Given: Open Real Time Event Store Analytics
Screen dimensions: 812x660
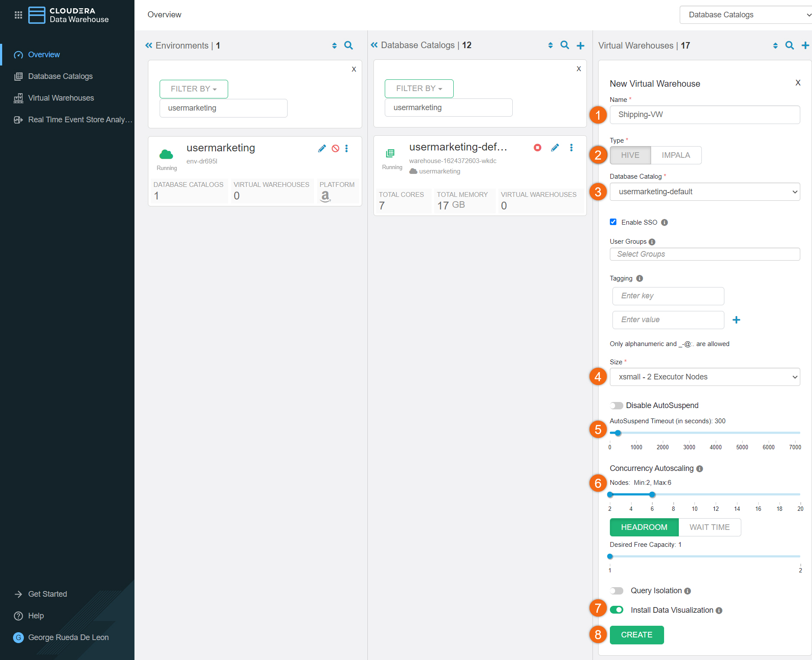Looking at the screenshot, I should click(x=80, y=120).
